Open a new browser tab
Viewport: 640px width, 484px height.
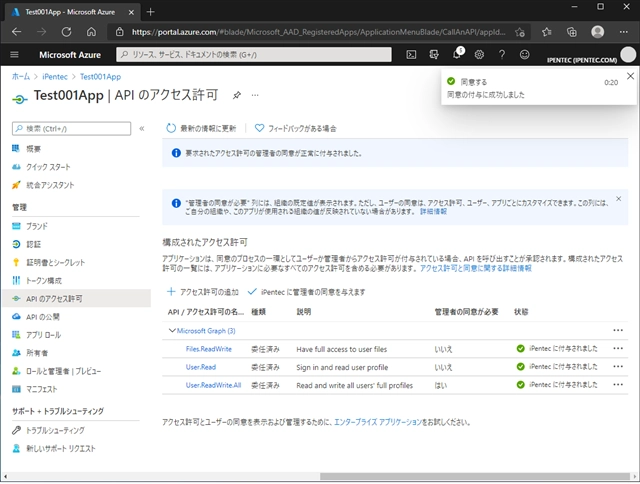[150, 12]
